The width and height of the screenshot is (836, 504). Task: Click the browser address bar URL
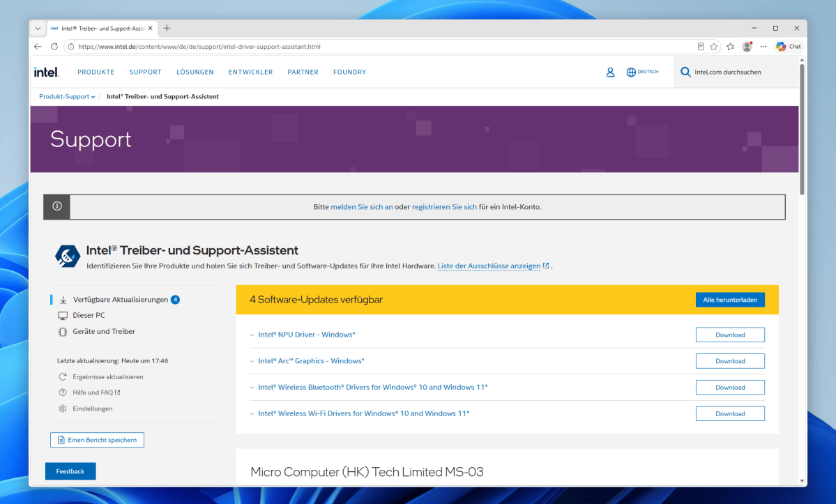click(x=199, y=46)
